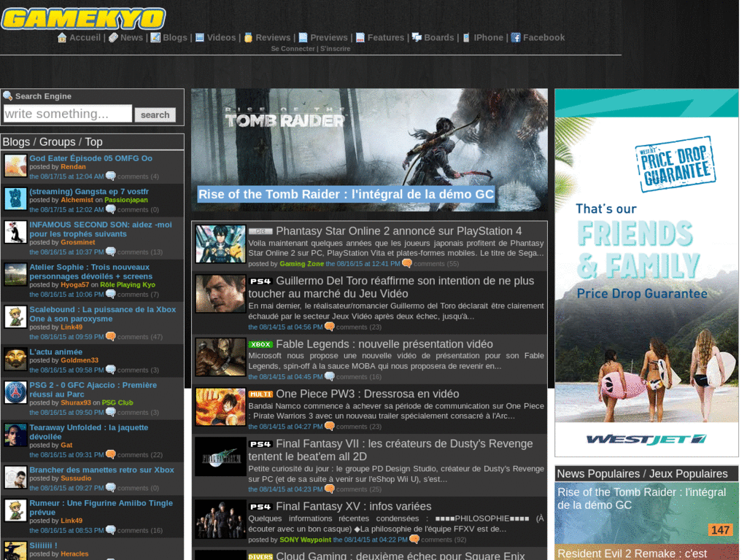Switch to the Top tab
This screenshot has height=560, width=747.
pos(94,142)
